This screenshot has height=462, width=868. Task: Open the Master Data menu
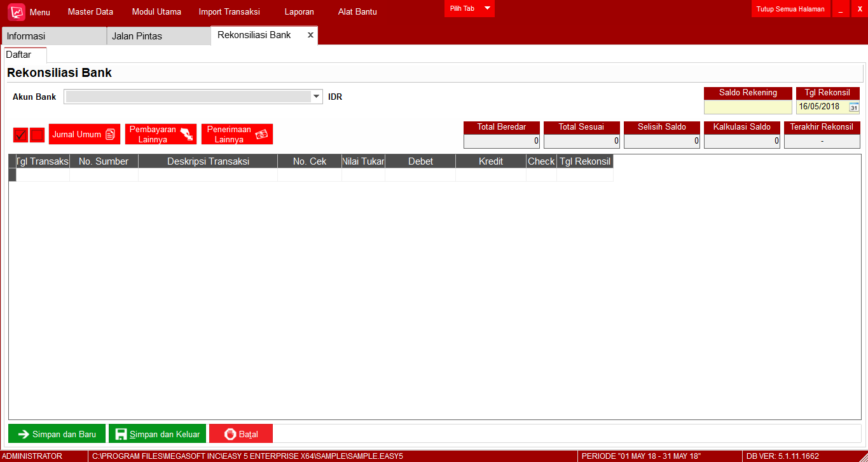coord(90,11)
